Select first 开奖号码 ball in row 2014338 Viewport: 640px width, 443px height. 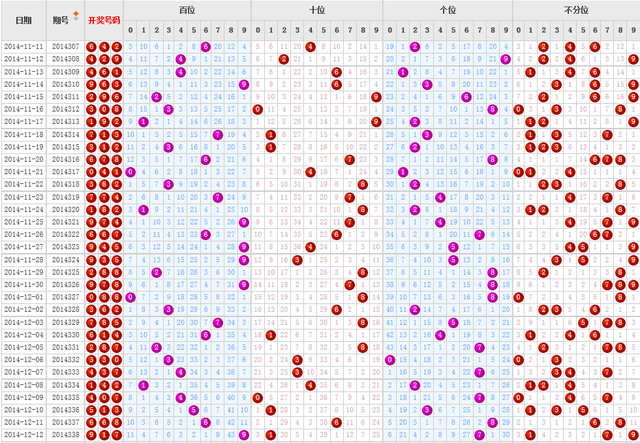pyautogui.click(x=91, y=435)
